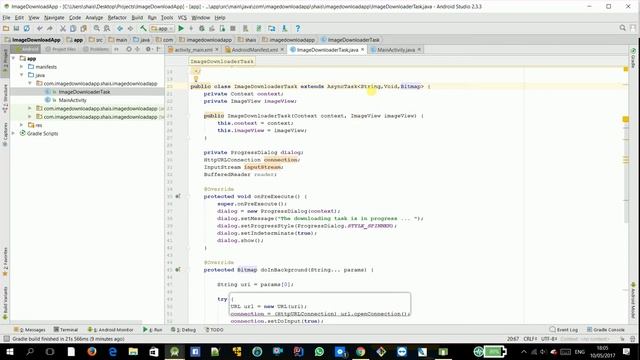Click the Debug app bug icon
The width and height of the screenshot is (640, 360).
[x=202, y=29]
